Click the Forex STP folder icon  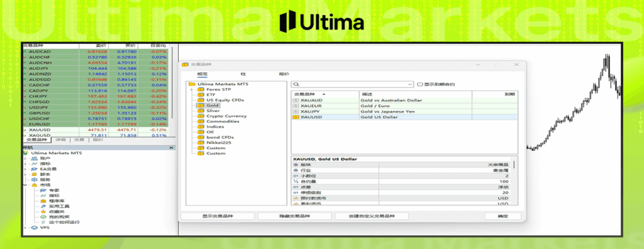(x=201, y=89)
